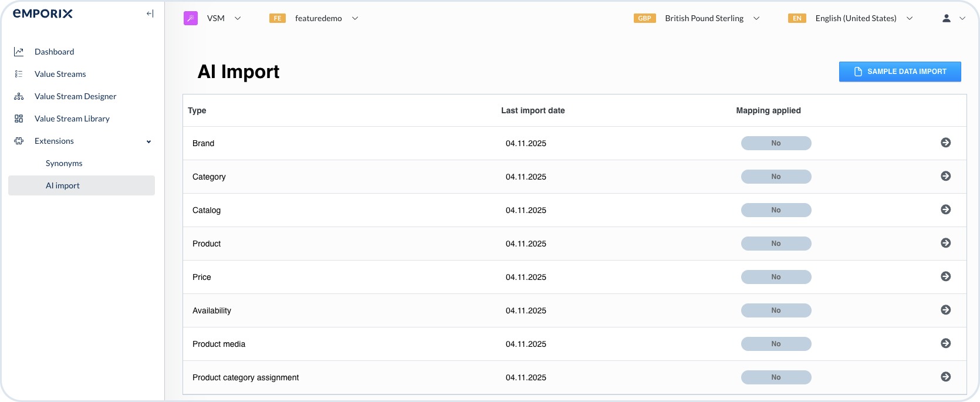
Task: Click the Dashboard chart icon
Action: pyautogui.click(x=19, y=52)
